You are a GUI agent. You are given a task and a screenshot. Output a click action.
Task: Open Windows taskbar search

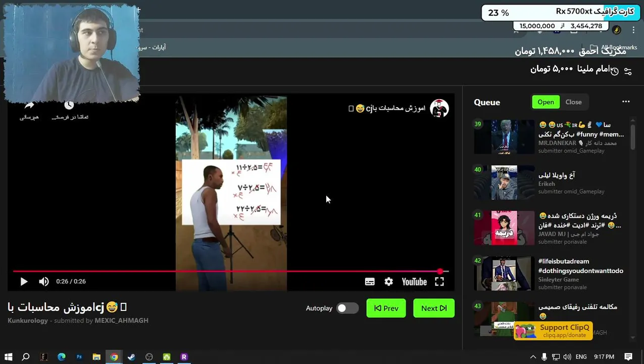click(x=26, y=357)
